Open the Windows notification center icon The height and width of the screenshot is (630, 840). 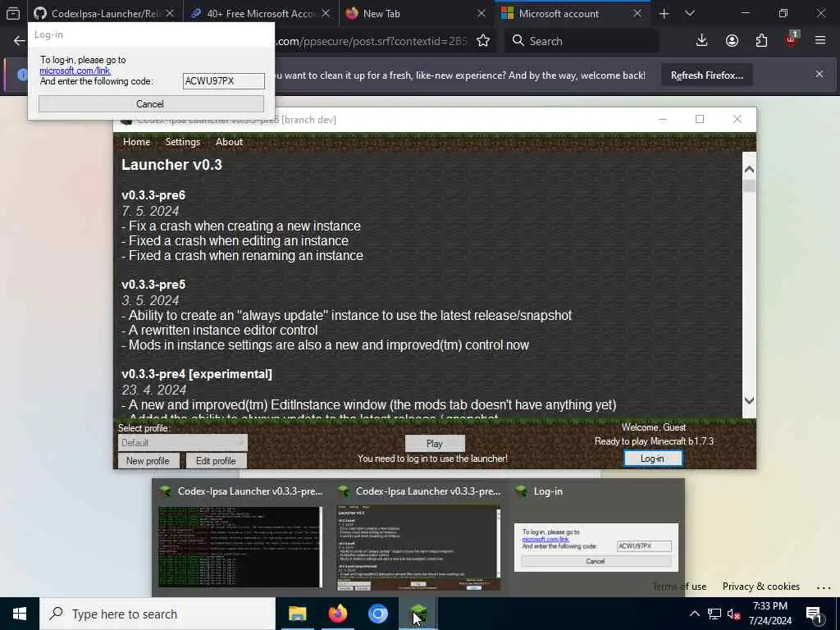tap(814, 614)
